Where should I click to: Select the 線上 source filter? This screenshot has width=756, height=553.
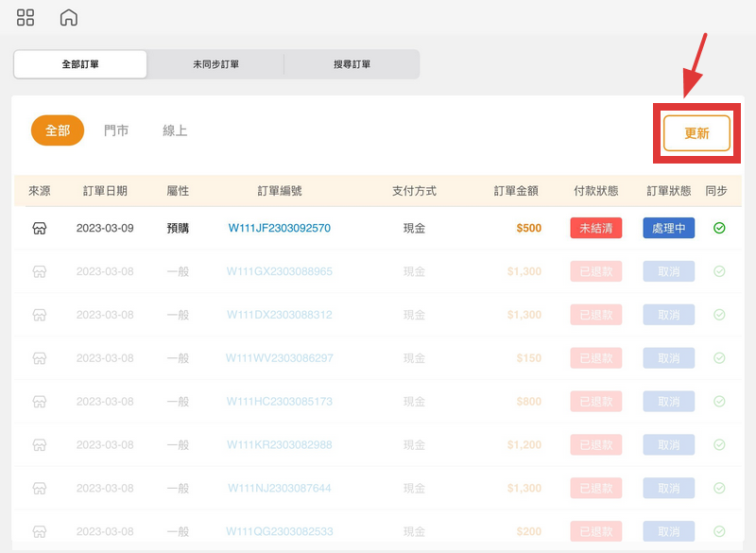point(173,130)
